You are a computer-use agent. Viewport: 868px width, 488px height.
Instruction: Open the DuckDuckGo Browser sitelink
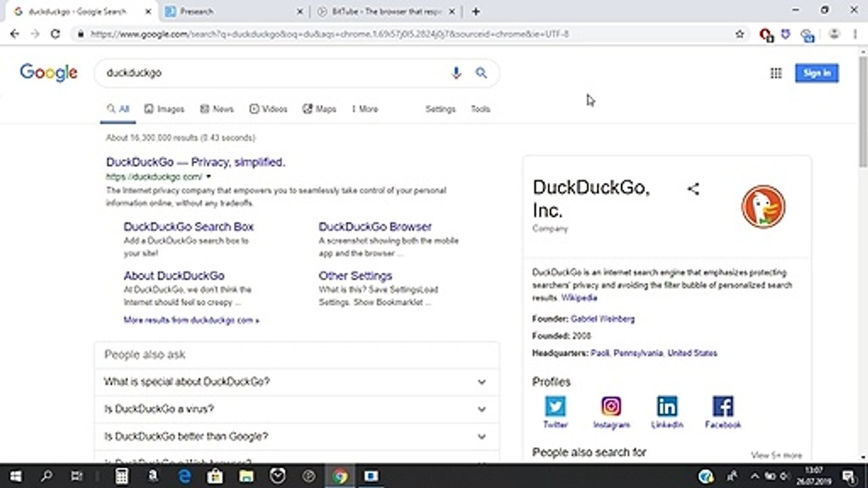tap(375, 227)
